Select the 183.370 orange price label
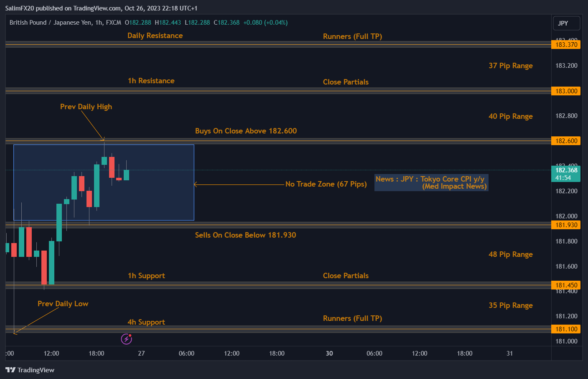The width and height of the screenshot is (588, 379). click(566, 45)
